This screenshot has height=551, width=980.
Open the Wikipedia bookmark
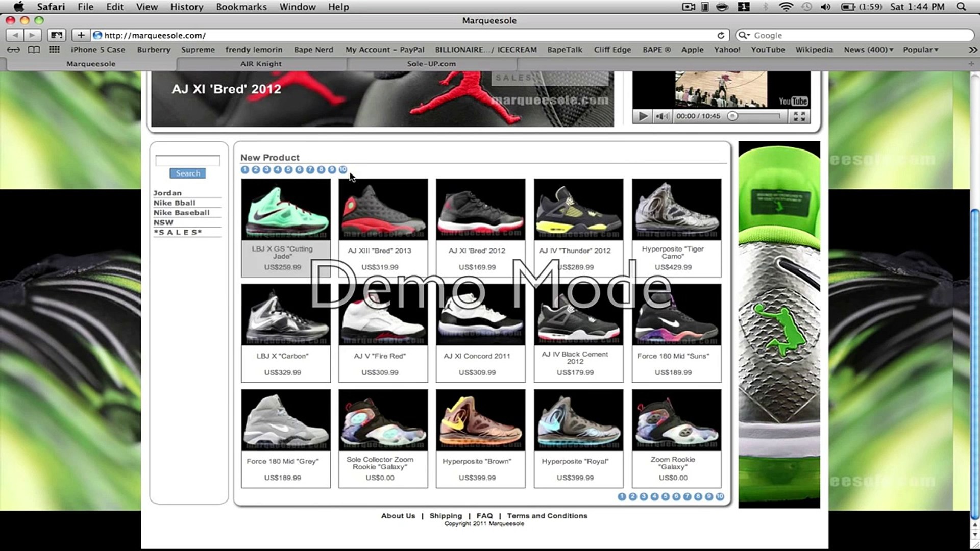pyautogui.click(x=814, y=49)
